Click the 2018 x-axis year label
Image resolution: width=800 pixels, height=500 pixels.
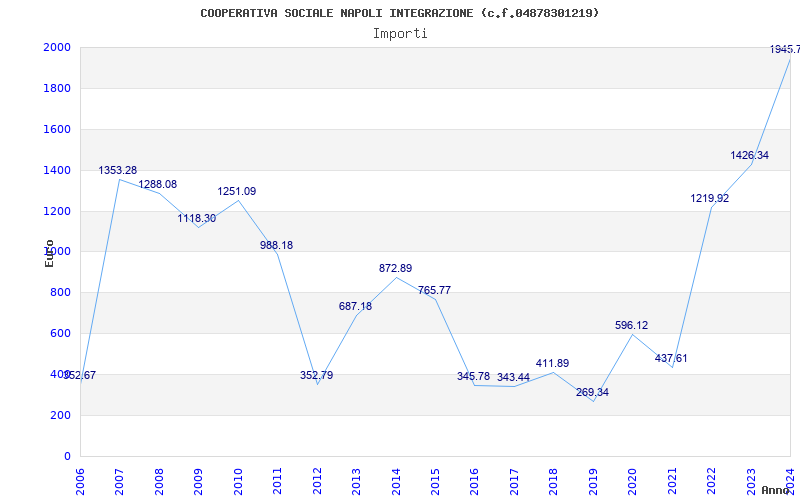pyautogui.click(x=554, y=481)
